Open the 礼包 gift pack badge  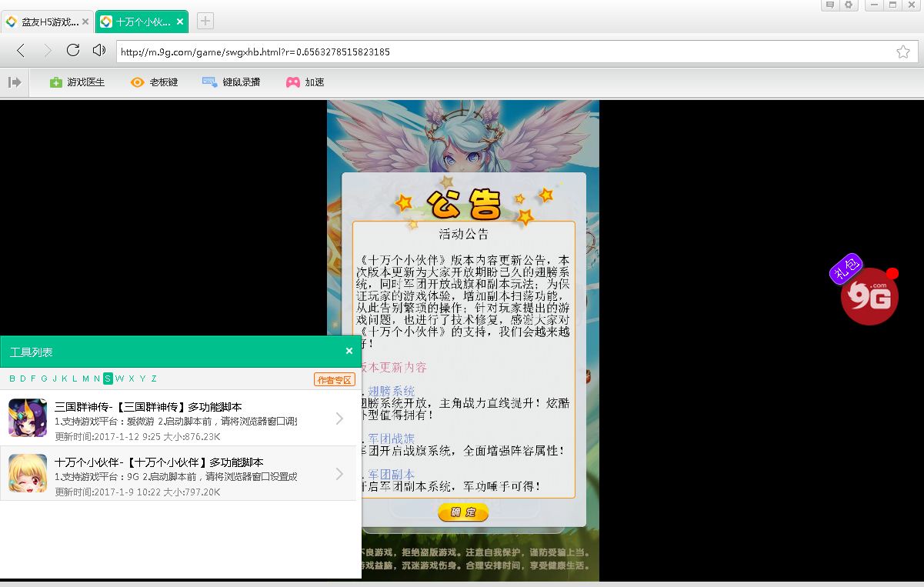pos(846,268)
